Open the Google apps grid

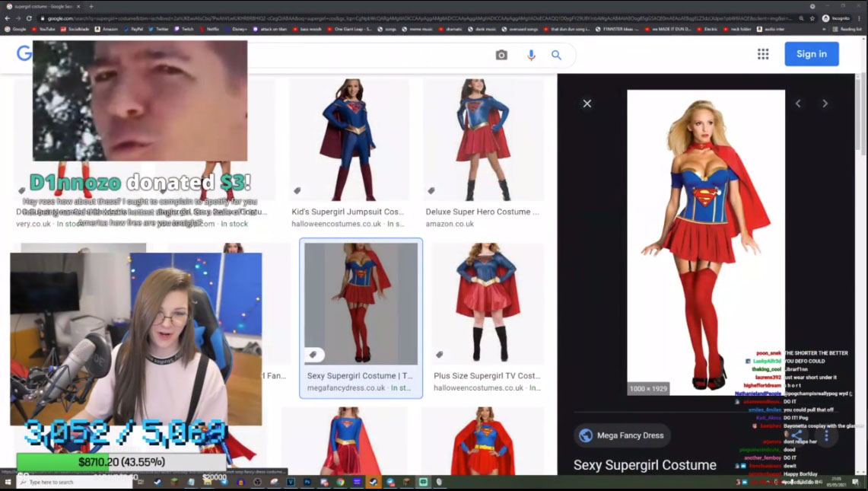763,54
